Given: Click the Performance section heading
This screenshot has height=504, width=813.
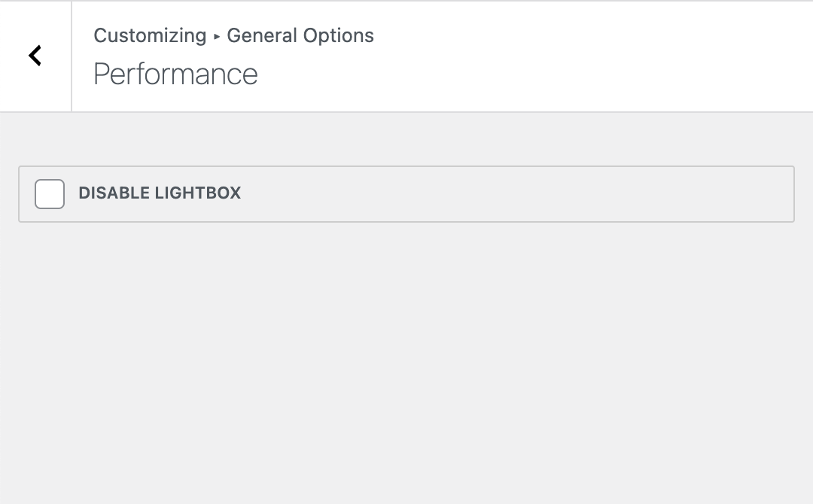Looking at the screenshot, I should point(175,74).
